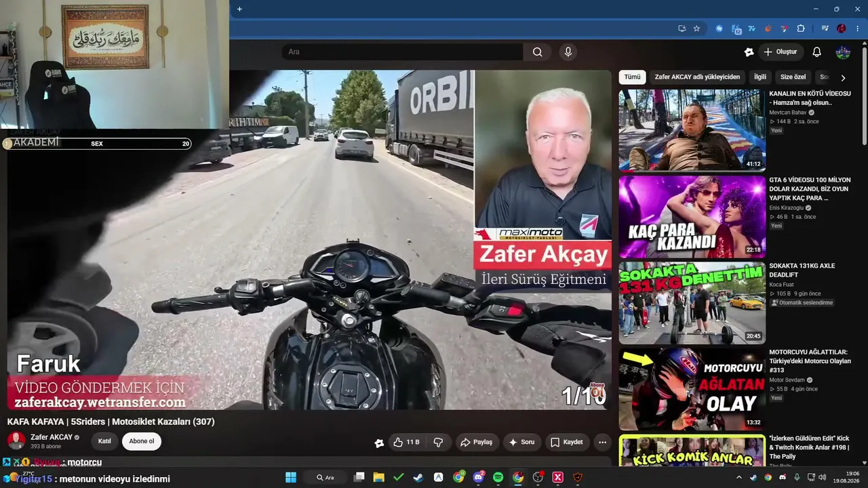This screenshot has height=488, width=868.
Task: Open Steam from the taskbar
Action: [x=418, y=477]
